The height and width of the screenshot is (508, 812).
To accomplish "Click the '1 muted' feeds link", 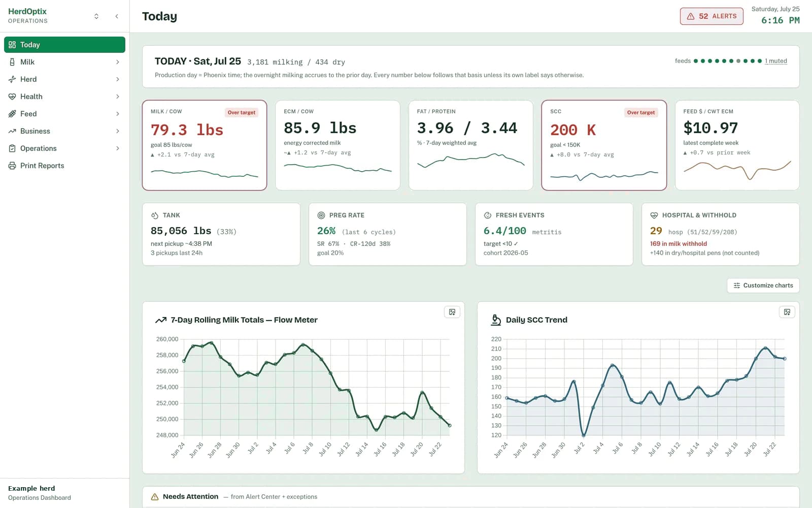I will 776,61.
